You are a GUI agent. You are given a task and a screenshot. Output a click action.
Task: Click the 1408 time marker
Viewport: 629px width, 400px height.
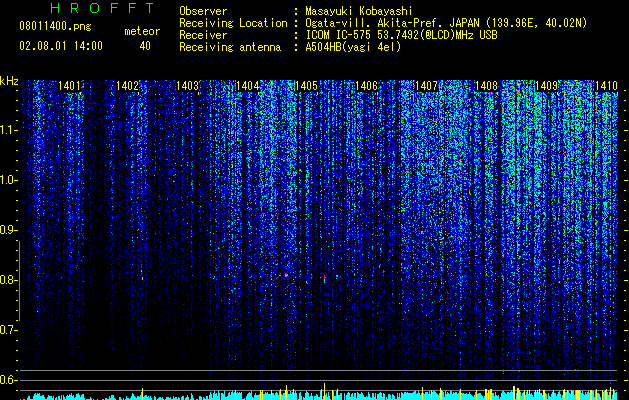pyautogui.click(x=486, y=86)
